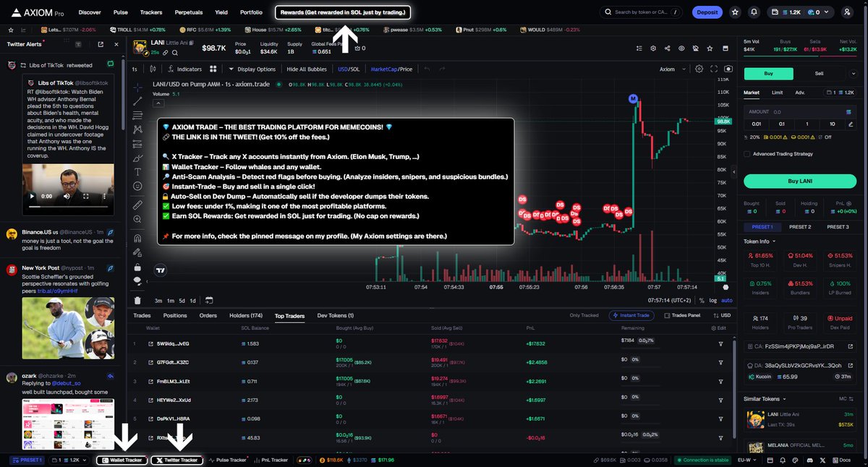
Task: Toggle log scale on chart
Action: [713, 300]
